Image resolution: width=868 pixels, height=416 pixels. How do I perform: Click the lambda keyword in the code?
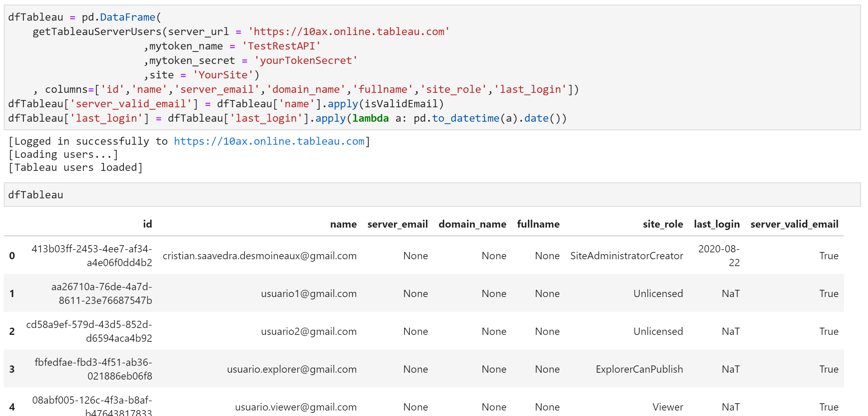click(x=370, y=118)
